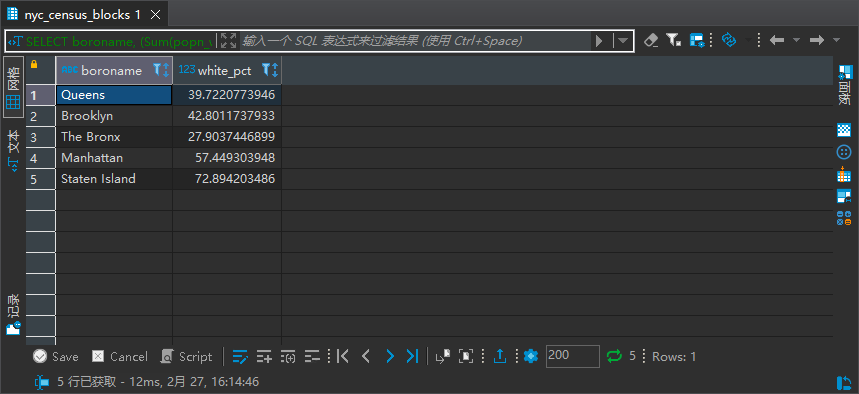Click the add new row icon
Image resolution: width=859 pixels, height=394 pixels.
pyautogui.click(x=264, y=357)
